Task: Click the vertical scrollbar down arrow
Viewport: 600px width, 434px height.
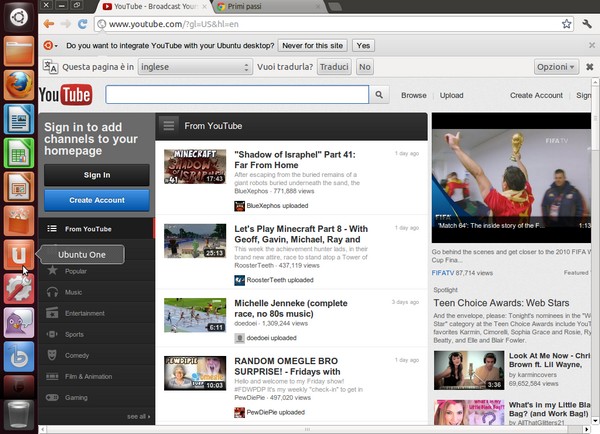Action: pyautogui.click(x=595, y=420)
